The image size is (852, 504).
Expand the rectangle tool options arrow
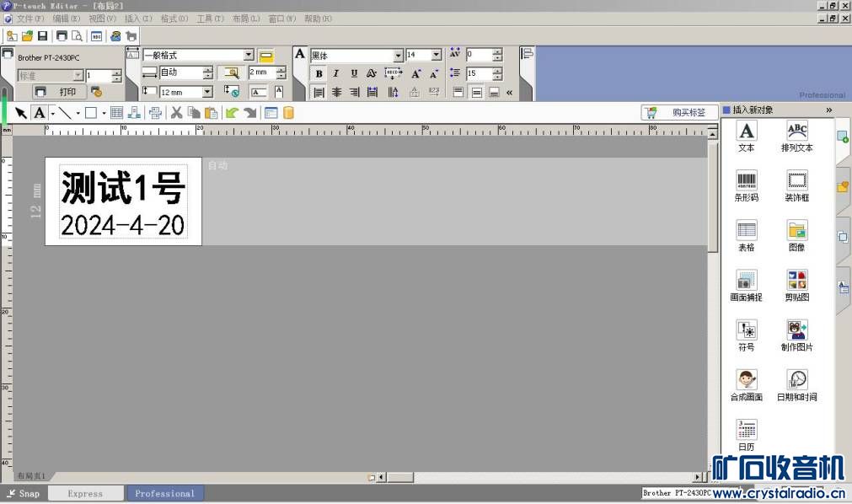(104, 114)
